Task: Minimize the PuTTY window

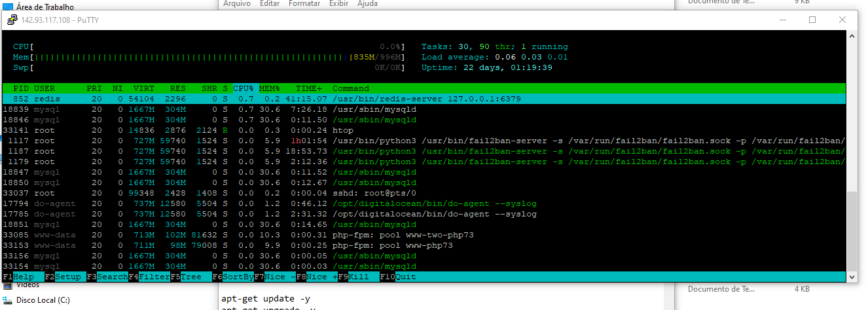Action: coord(782,20)
